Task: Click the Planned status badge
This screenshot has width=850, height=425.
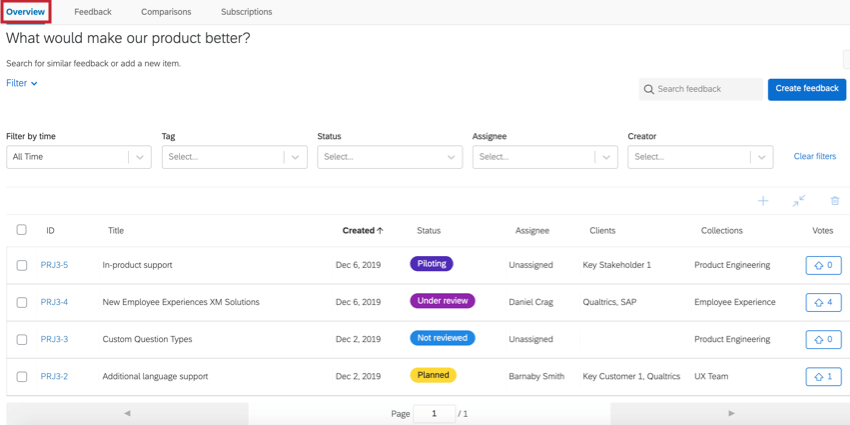Action: 433,375
